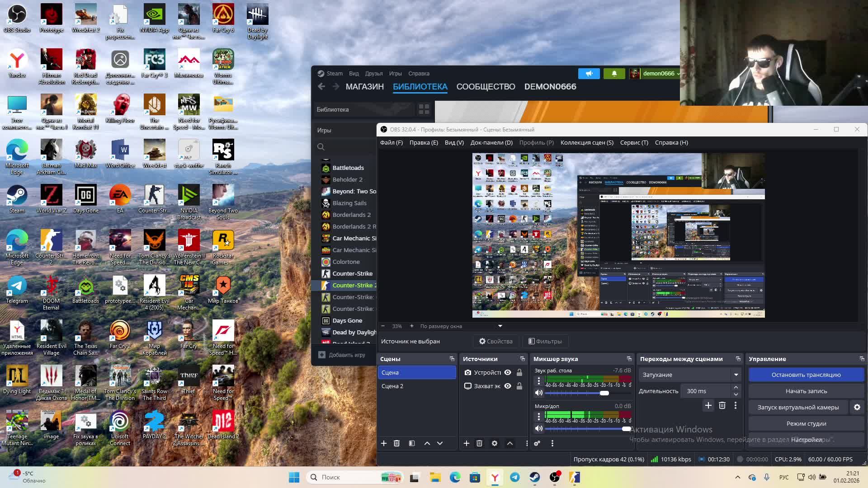
Task: Open source properties gear in the Источники panel
Action: click(495, 443)
